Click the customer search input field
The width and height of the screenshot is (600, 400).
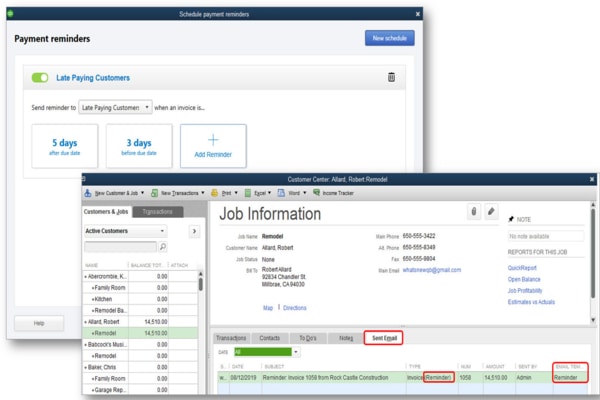coord(120,247)
